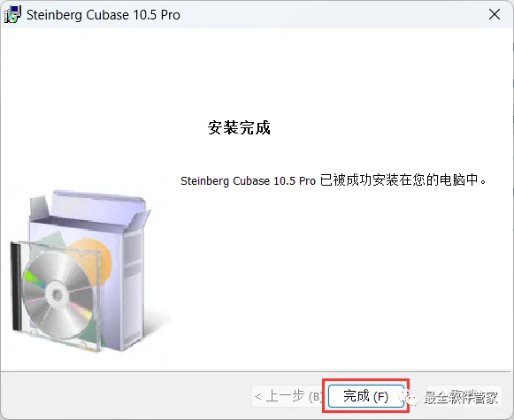Click the installer icon in the title bar

[12, 14]
